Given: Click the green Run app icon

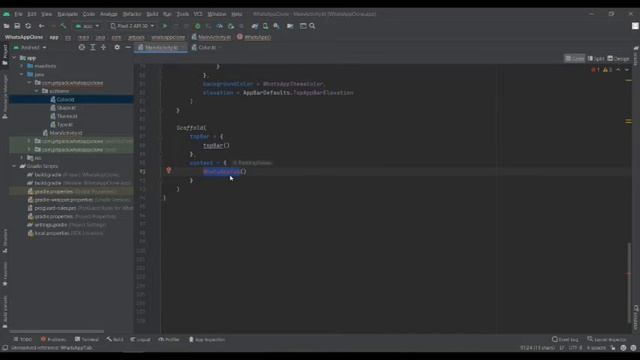Looking at the screenshot, I should tap(165, 26).
